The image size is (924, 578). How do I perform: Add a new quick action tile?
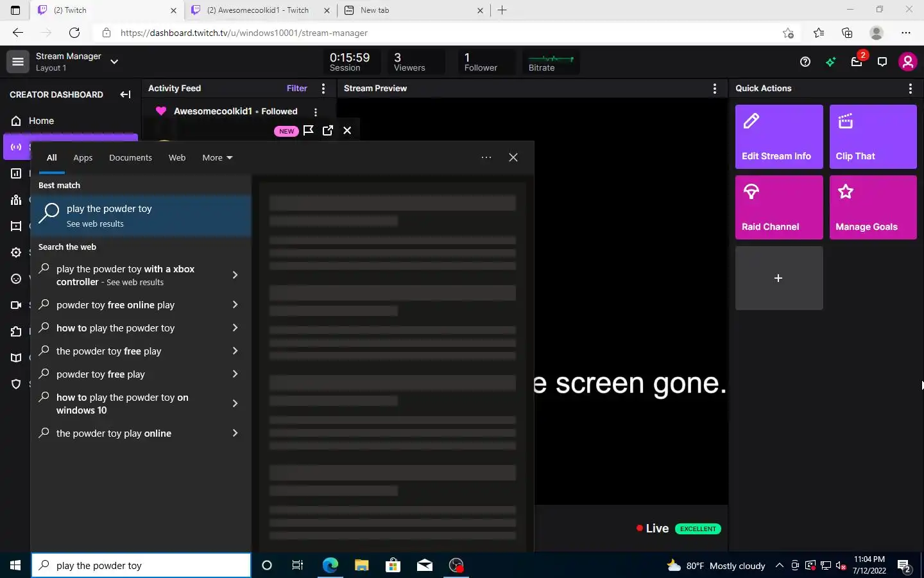[x=779, y=278]
